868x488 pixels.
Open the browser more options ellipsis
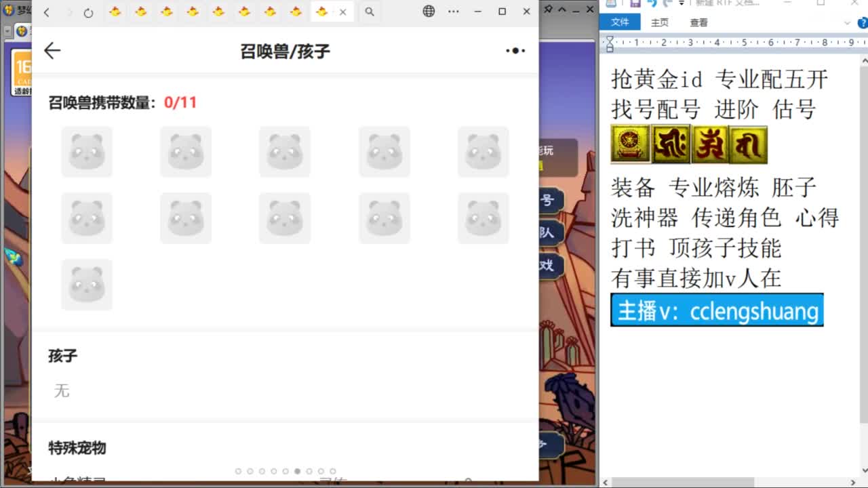tap(454, 12)
